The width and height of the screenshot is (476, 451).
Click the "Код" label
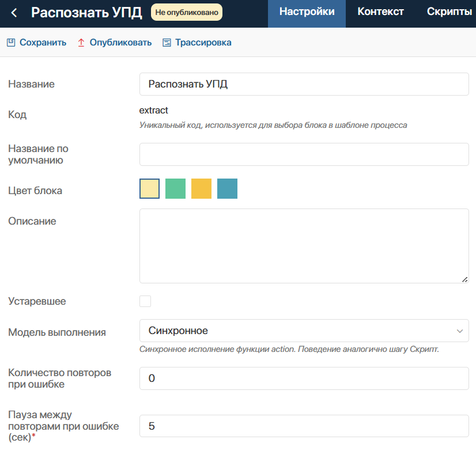17,115
